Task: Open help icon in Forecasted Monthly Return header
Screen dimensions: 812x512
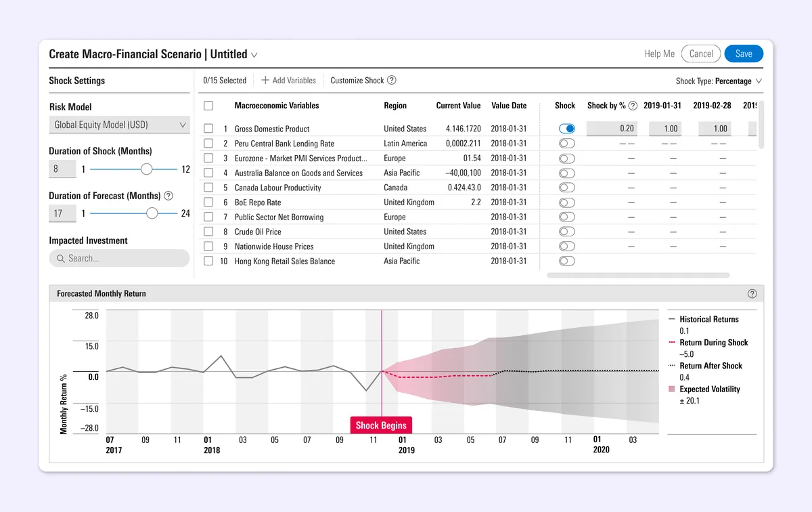Action: tap(752, 294)
